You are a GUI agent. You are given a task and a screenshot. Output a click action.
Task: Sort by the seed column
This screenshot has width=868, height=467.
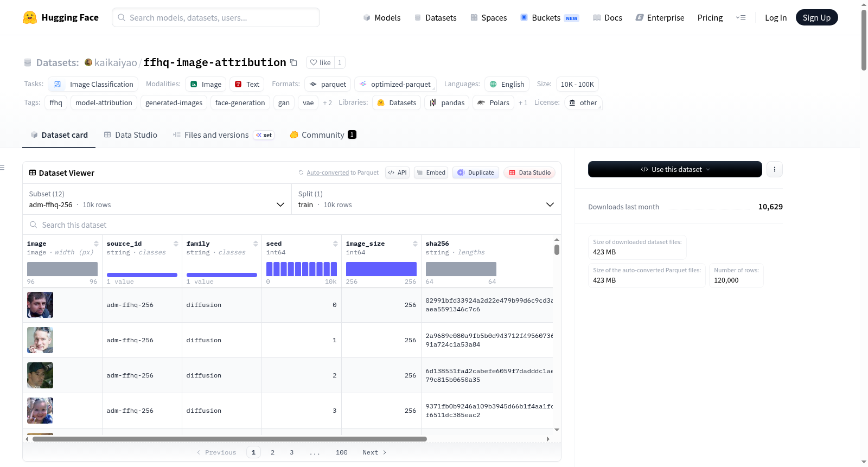pyautogui.click(x=335, y=244)
